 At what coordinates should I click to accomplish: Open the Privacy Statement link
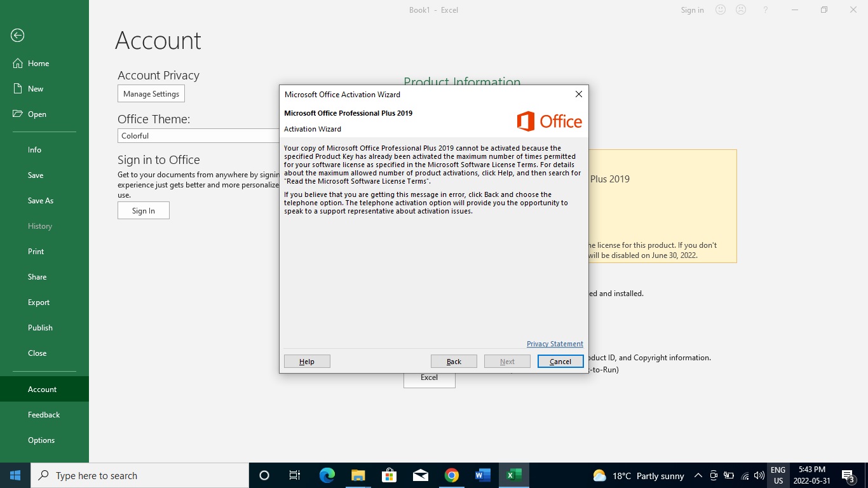pyautogui.click(x=555, y=344)
